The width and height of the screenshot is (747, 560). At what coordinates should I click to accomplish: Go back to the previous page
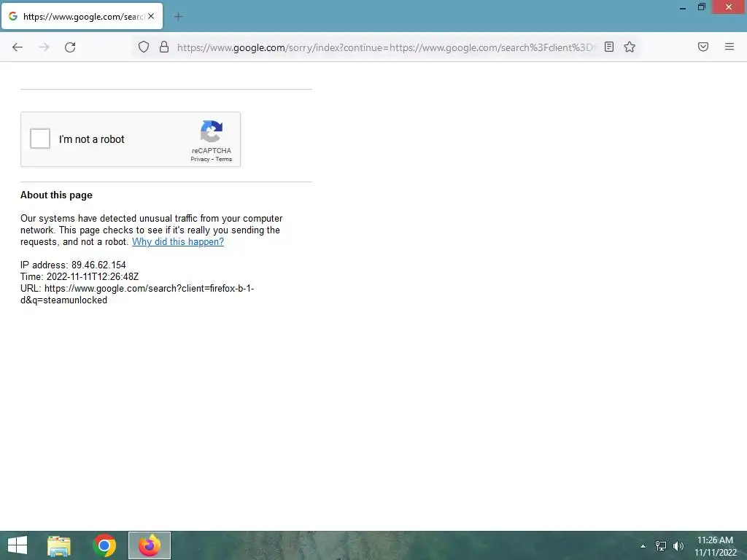[x=18, y=47]
